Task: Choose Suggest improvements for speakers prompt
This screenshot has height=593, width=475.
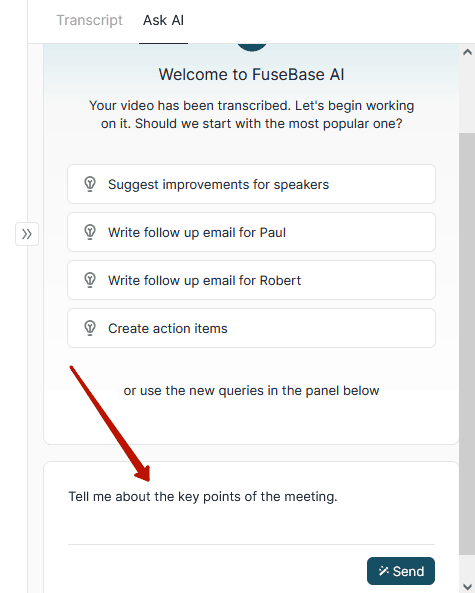Action: (x=251, y=184)
